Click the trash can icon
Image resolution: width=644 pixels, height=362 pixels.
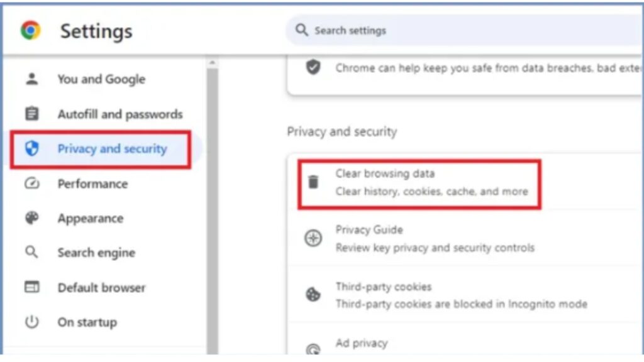tap(313, 182)
